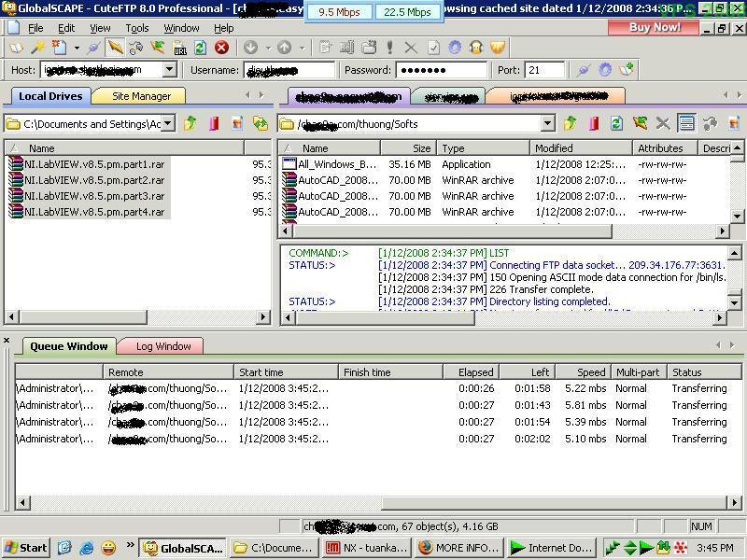Screen dimensions: 747x560
Task: Click the green Refresh icon in main toolbar
Action: pos(200,48)
